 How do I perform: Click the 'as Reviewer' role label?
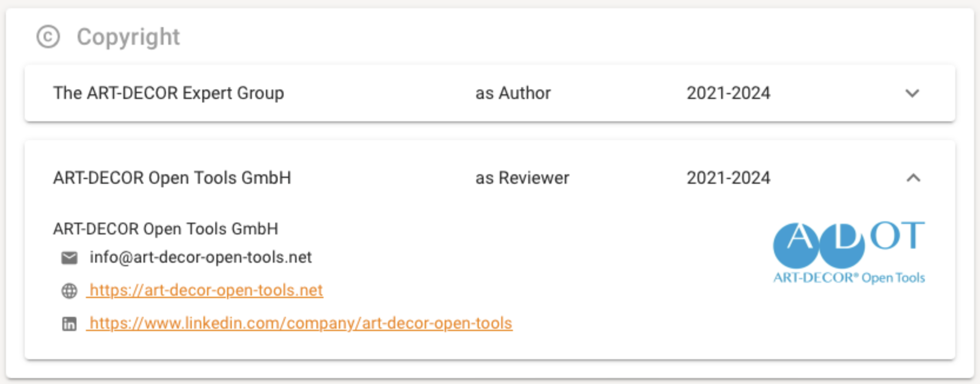coord(522,178)
